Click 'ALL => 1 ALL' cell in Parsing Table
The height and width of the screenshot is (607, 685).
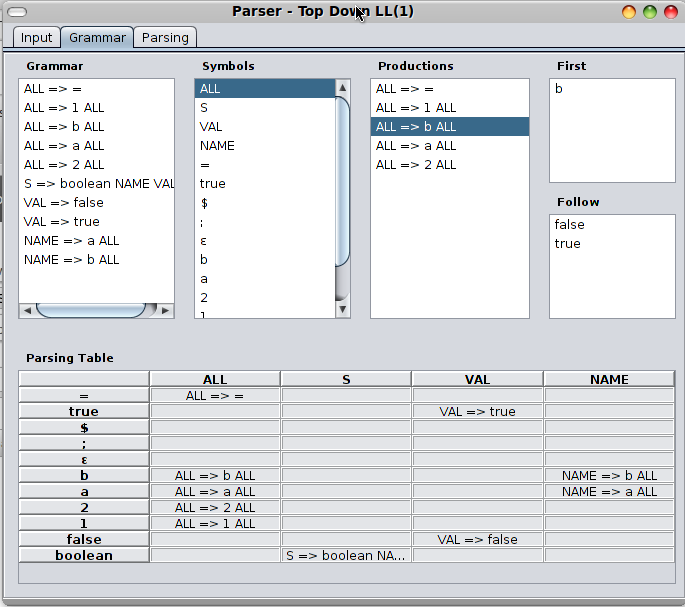tap(215, 523)
